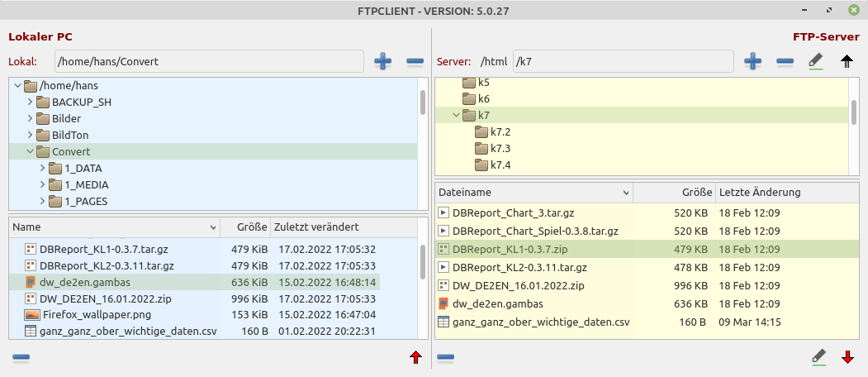Click the red upload arrow icon
The height and width of the screenshot is (377, 868).
415,357
